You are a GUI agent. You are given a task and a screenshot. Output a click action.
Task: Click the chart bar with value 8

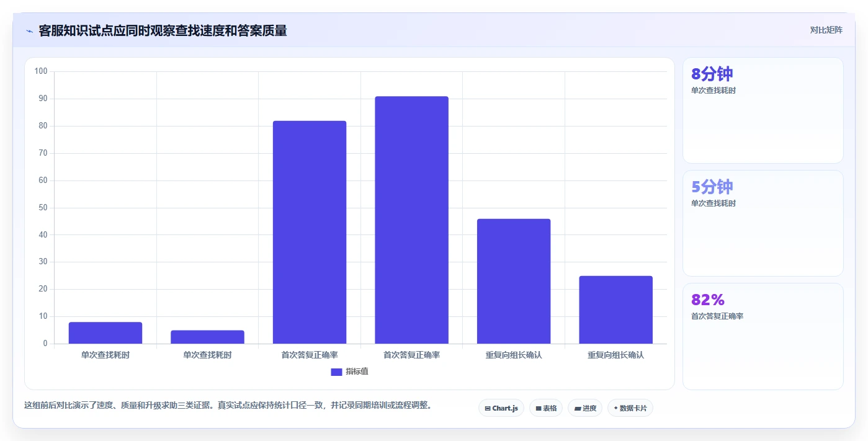tap(105, 333)
